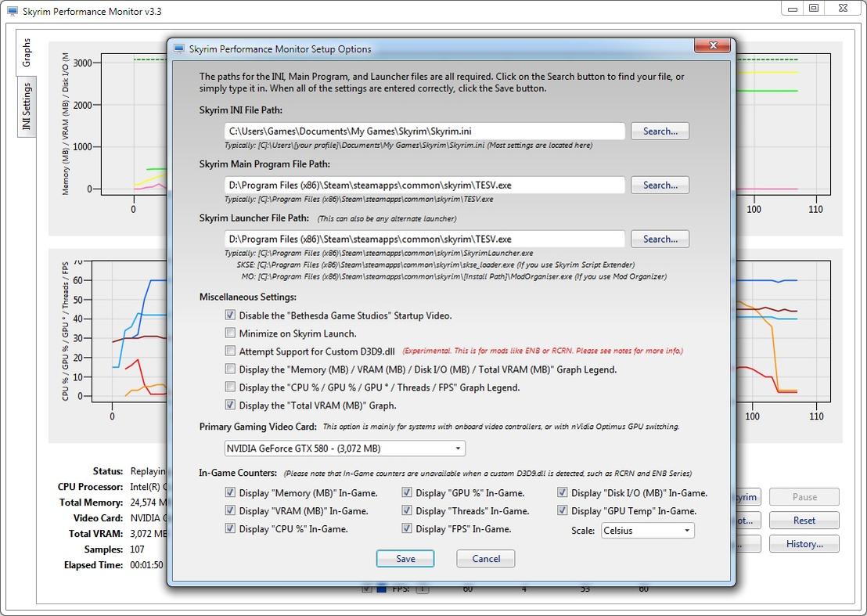The image size is (867, 616).
Task: Enable Attempt Support for Custom D3D9.dll
Action: (x=230, y=351)
